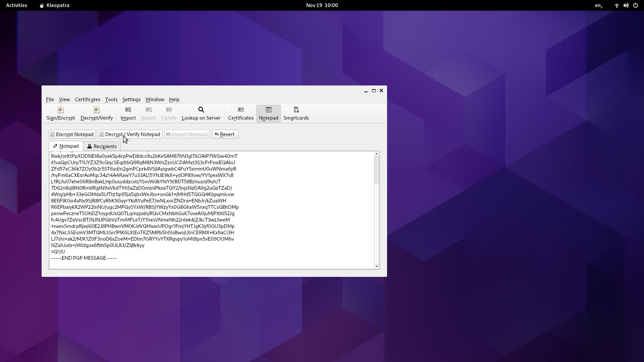Click the Revert button
This screenshot has width=644, height=362.
point(225,134)
